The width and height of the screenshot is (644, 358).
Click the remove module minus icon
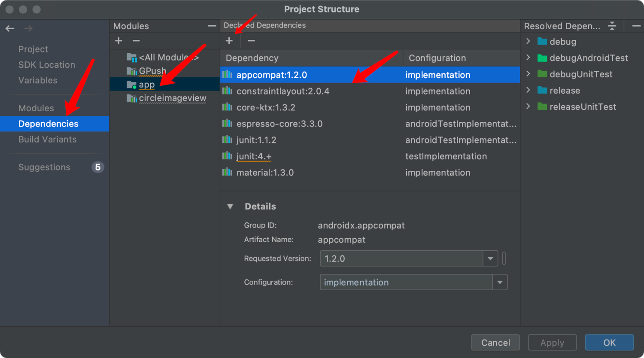pos(136,41)
